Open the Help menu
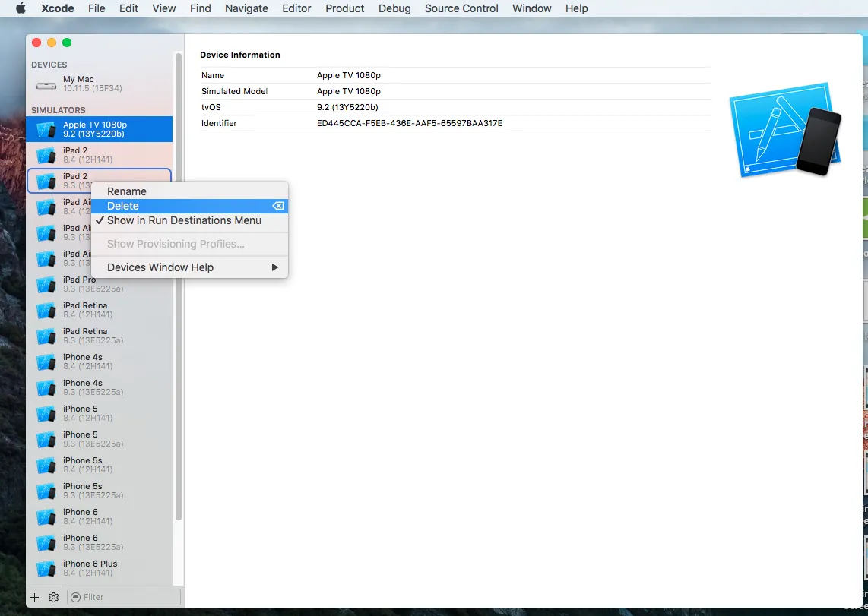 [577, 8]
